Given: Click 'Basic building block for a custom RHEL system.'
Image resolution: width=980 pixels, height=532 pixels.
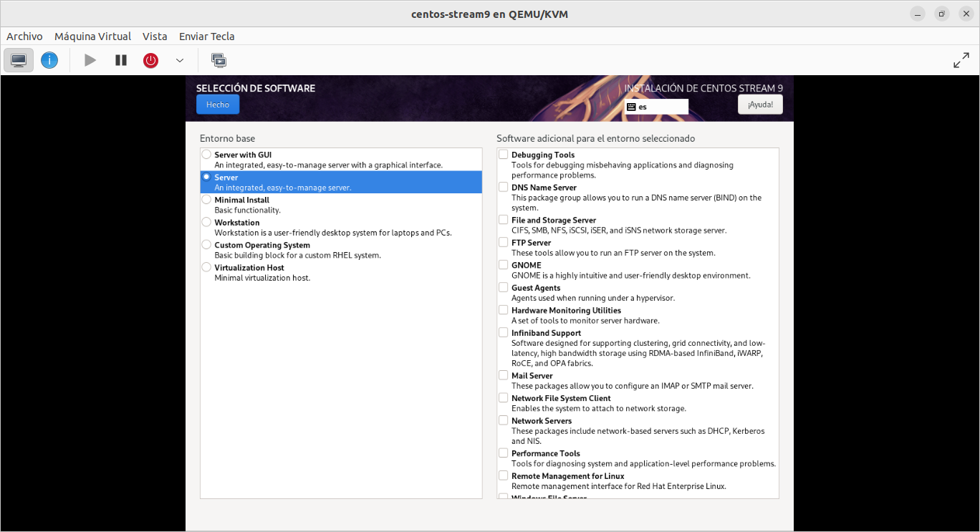Looking at the screenshot, I should 298,255.
